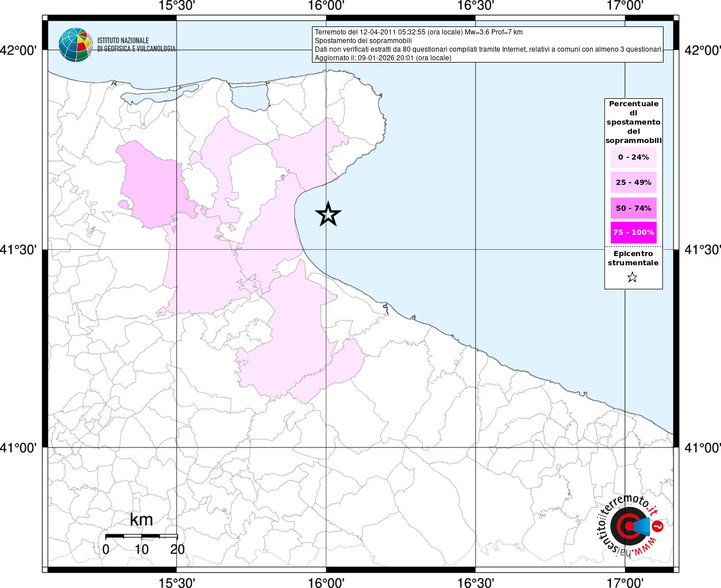The width and height of the screenshot is (721, 588).
Task: Click the 'Epicentro strumentale' legend label
Action: click(x=633, y=258)
